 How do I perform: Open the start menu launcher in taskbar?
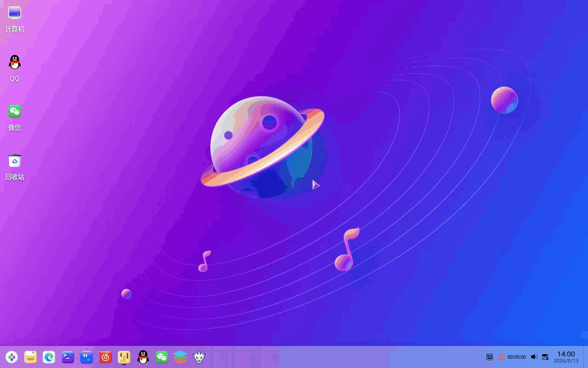(x=12, y=357)
